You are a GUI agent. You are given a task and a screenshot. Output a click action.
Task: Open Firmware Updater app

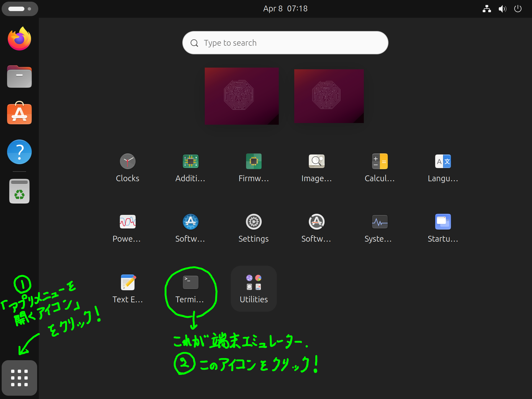(x=254, y=161)
